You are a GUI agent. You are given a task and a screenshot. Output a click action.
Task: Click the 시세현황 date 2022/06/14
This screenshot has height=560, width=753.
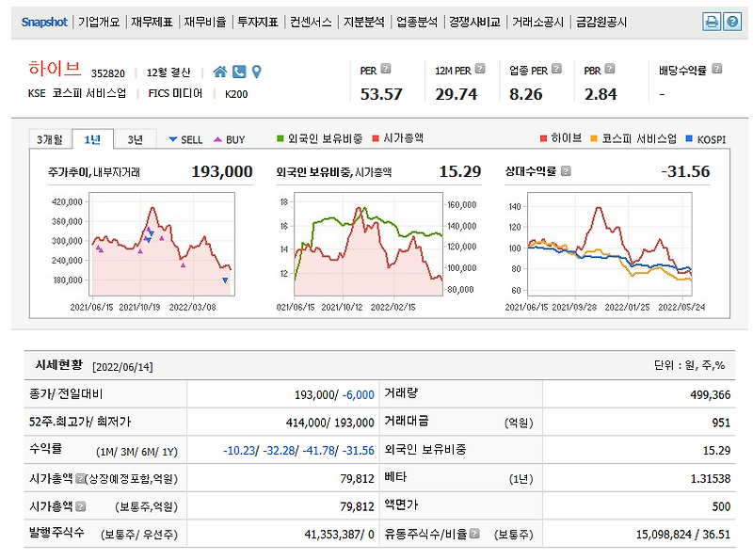(x=122, y=367)
